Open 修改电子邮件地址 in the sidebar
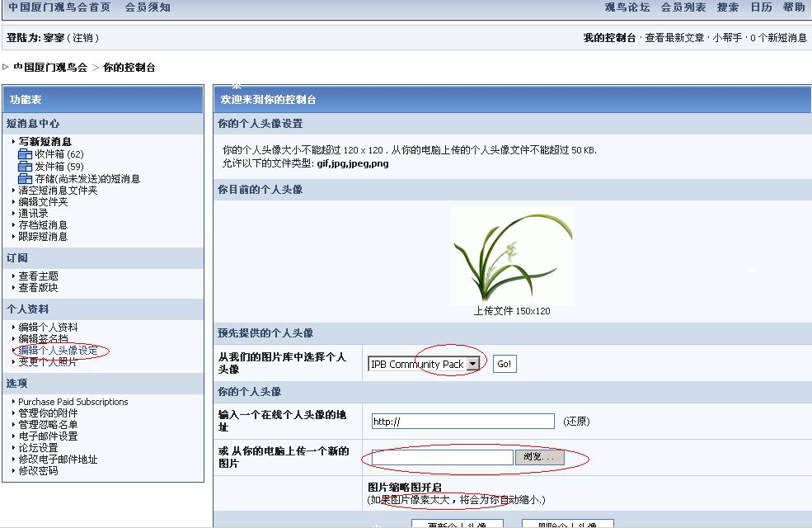Screen dimensions: 812x528 (x=58, y=459)
